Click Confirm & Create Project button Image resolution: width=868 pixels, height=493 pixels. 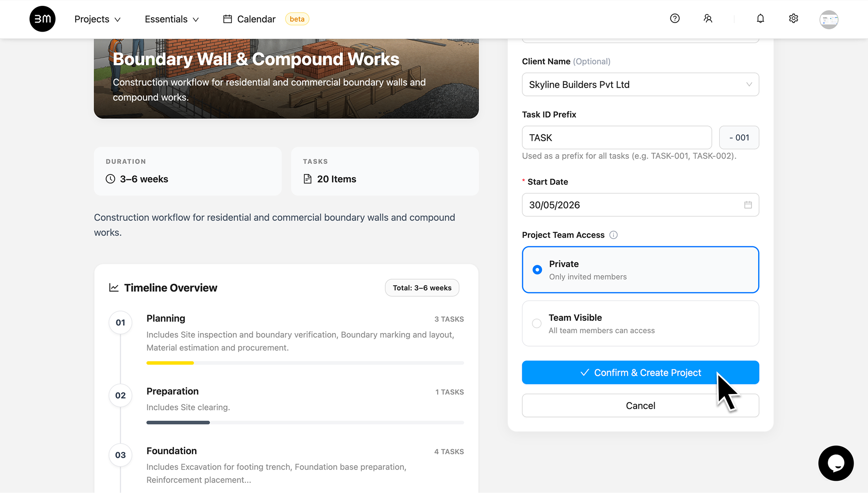[640, 372]
